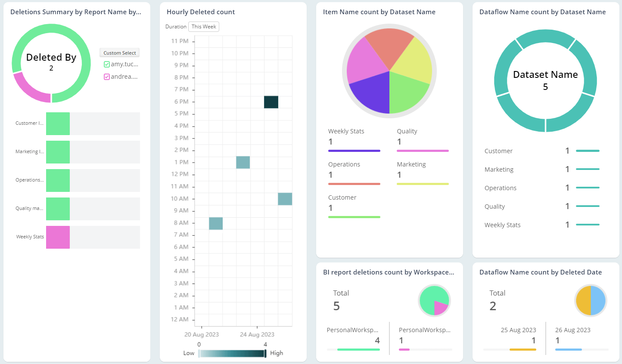Click the Custom Select button
Viewport: 622px width, 364px height.
119,52
